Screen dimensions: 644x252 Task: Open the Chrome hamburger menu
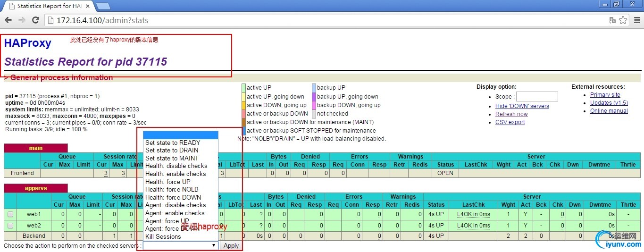[x=636, y=20]
